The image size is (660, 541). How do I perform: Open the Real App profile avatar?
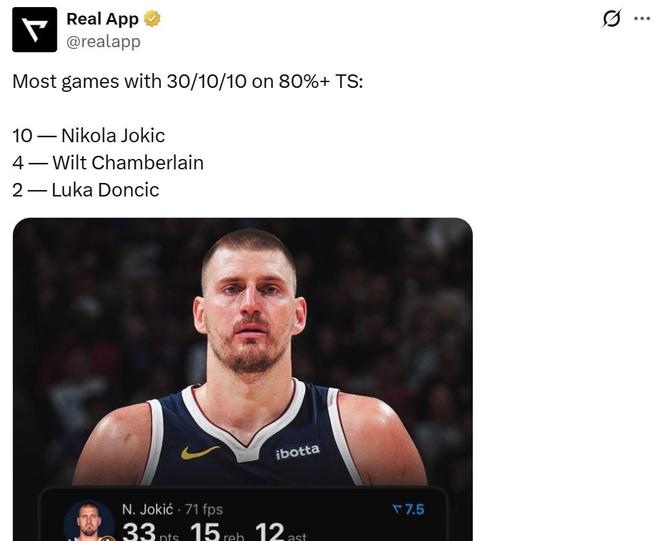coord(35,29)
